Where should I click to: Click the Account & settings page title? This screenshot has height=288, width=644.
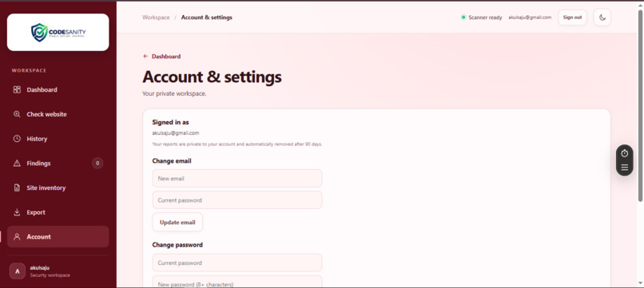212,77
